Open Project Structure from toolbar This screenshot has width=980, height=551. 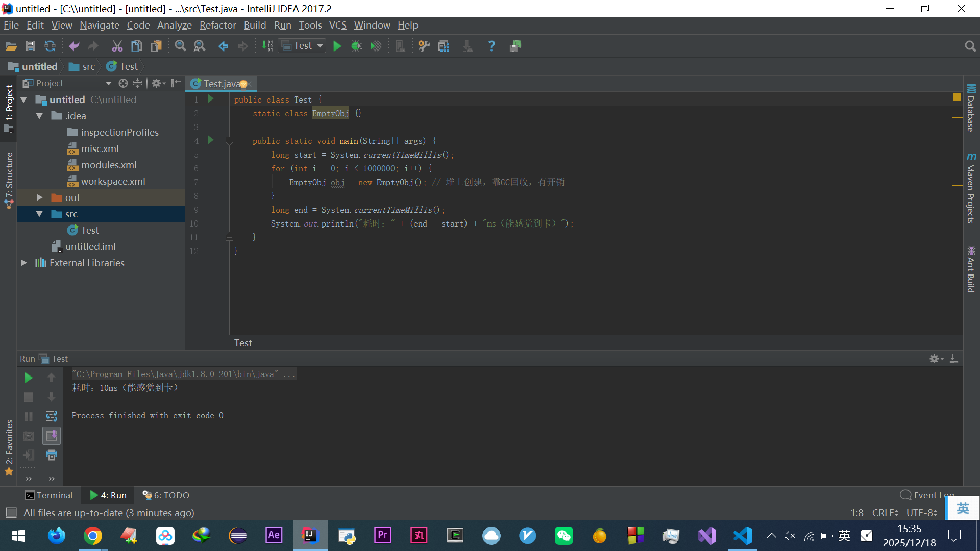tap(443, 46)
